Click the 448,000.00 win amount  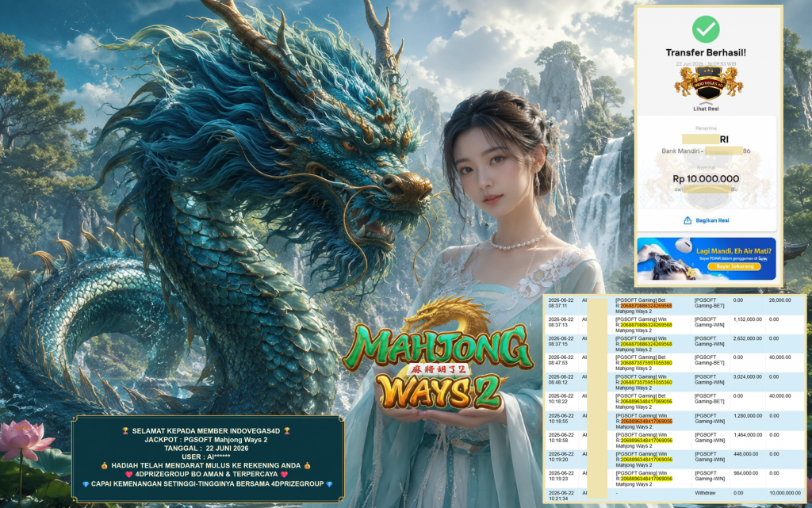pyautogui.click(x=746, y=453)
